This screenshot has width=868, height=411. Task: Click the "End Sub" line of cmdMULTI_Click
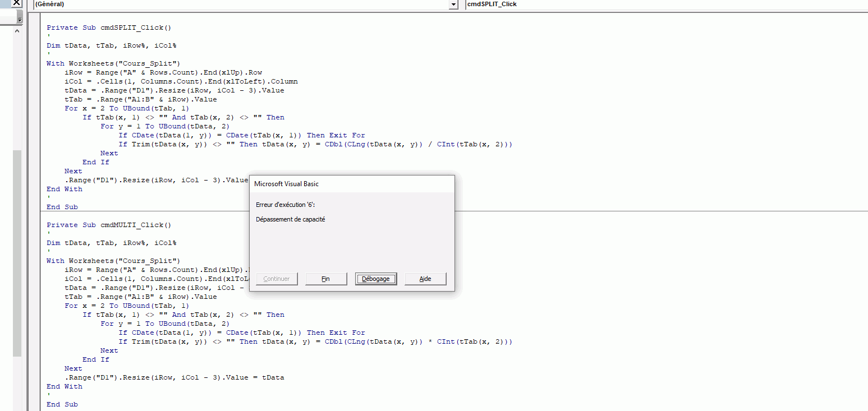pyautogui.click(x=62, y=404)
